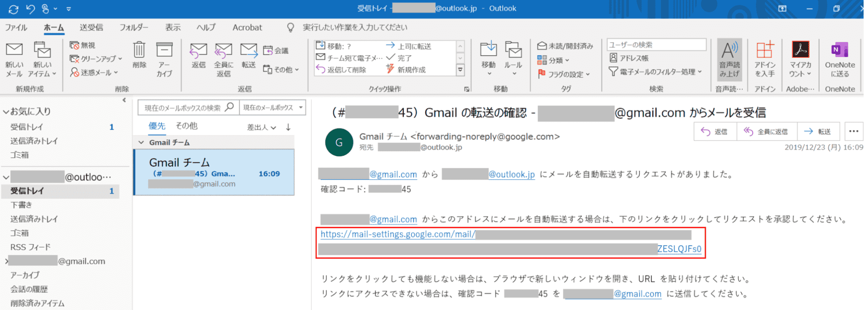Viewport: 868px width, 310px height.
Task: Send to OneNote with OneNoteに送る
Action: (840, 60)
